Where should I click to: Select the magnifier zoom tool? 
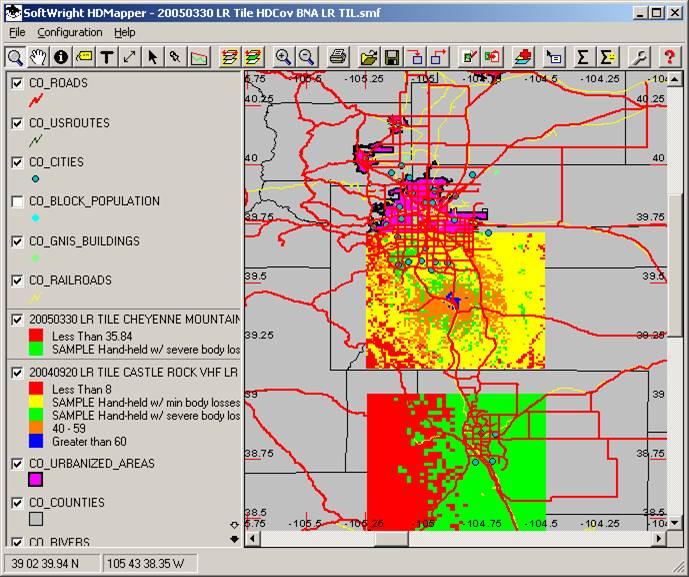click(x=15, y=57)
